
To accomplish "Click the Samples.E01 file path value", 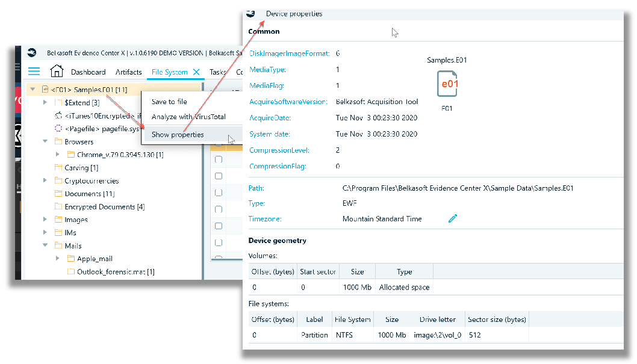I will pyautogui.click(x=458, y=188).
